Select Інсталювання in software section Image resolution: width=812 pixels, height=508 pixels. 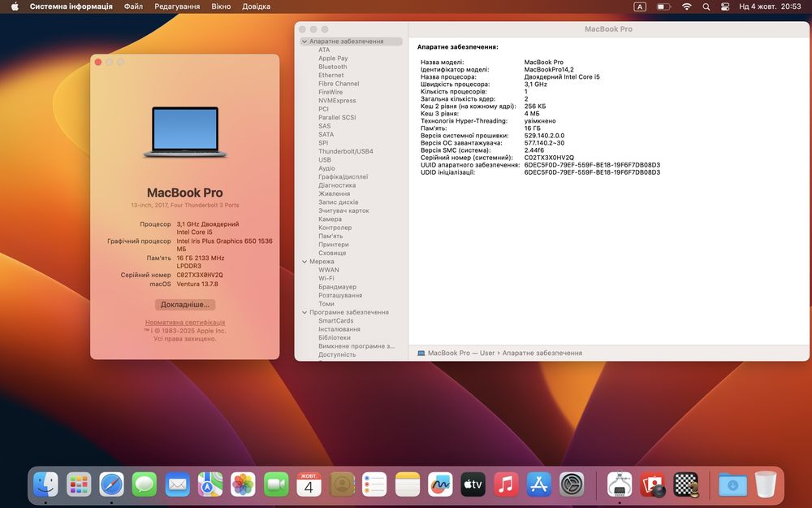[x=339, y=329]
